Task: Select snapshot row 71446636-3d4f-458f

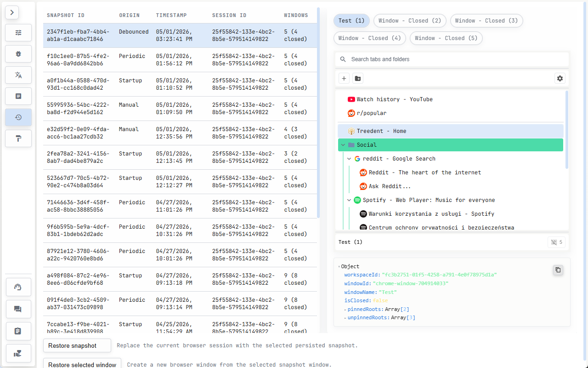Action: coord(180,206)
